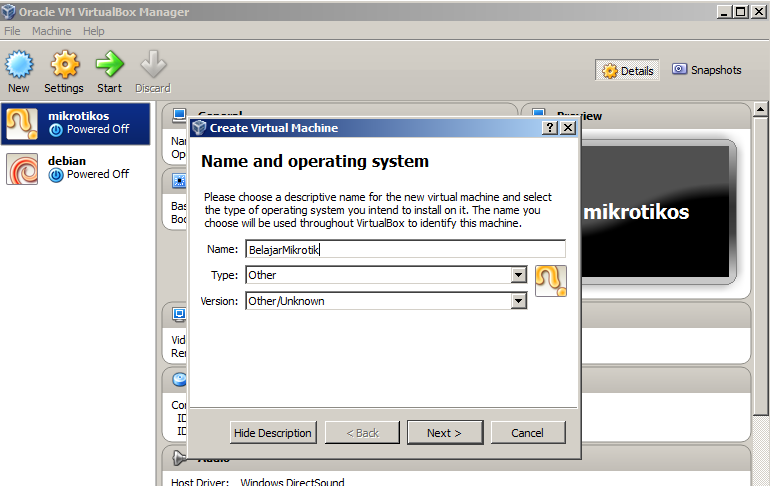Image resolution: width=770 pixels, height=486 pixels.
Task: Cancel the Create Virtual Machine dialog
Action: point(528,432)
